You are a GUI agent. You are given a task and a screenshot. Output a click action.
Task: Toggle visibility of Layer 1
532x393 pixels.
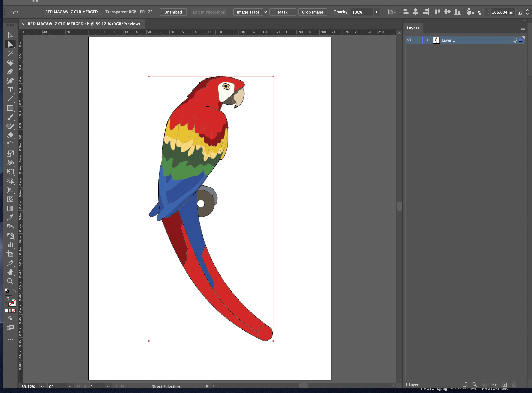tap(409, 40)
